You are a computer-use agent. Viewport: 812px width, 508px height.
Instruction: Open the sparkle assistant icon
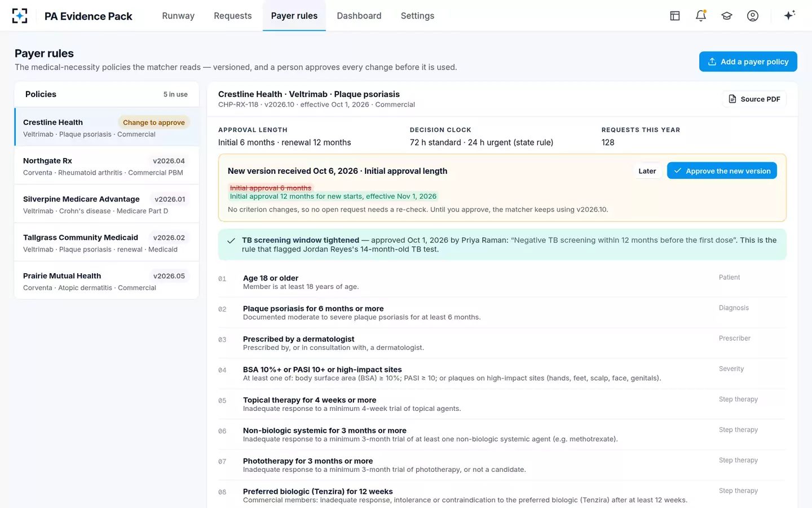[x=789, y=15]
